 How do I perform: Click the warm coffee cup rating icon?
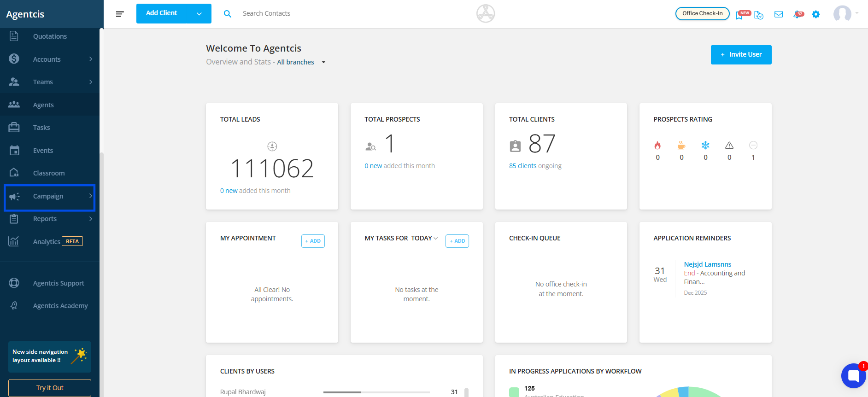pos(681,145)
